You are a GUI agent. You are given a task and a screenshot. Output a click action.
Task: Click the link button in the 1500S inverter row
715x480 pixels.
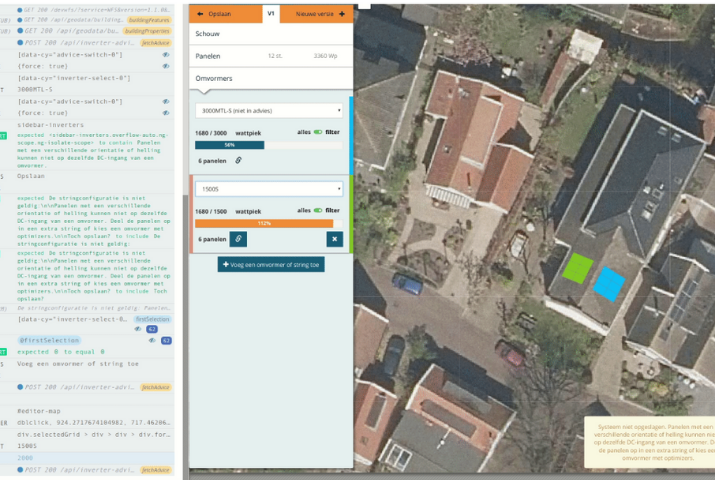[x=239, y=239]
